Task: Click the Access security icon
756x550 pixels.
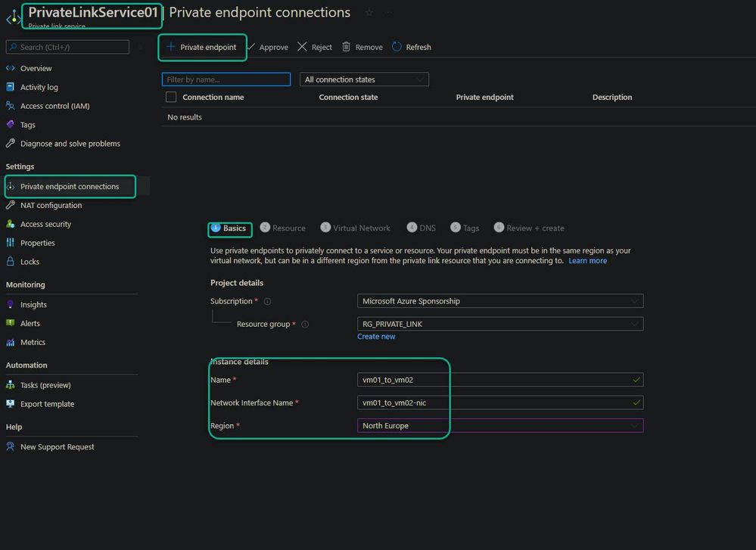Action: pos(10,224)
